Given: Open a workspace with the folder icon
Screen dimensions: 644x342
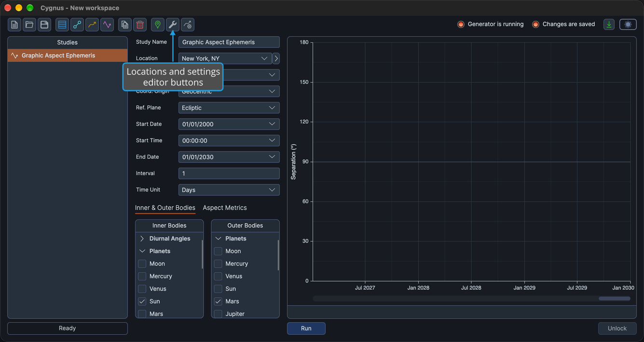Looking at the screenshot, I should point(29,25).
